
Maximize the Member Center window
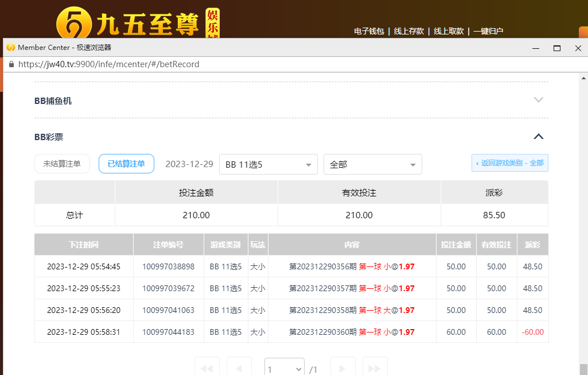[557, 48]
